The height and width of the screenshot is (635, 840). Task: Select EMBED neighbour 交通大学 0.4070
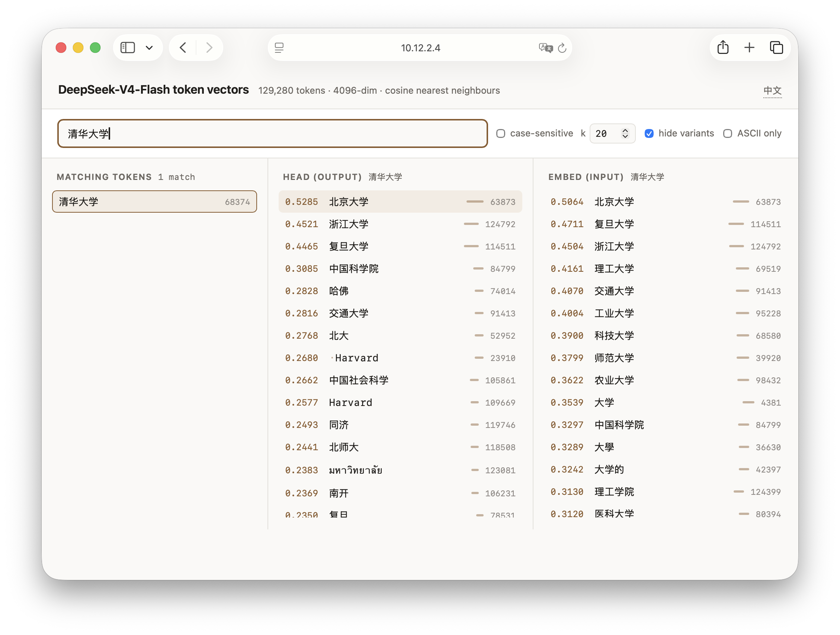[666, 291]
